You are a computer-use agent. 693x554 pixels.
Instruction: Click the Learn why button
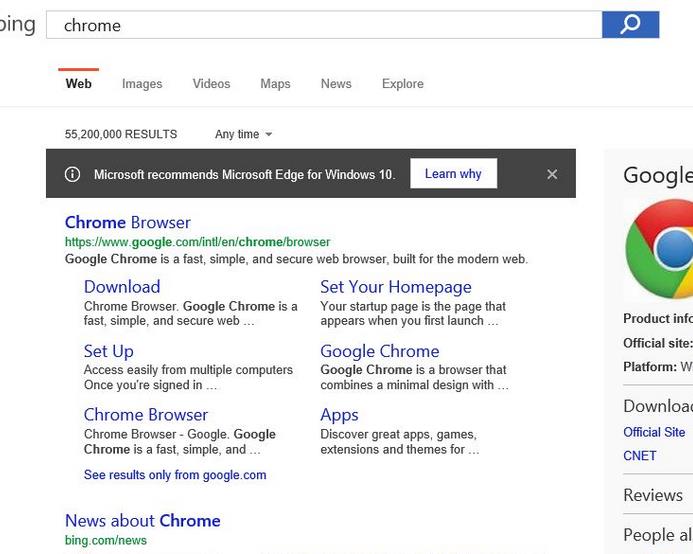pyautogui.click(x=453, y=173)
